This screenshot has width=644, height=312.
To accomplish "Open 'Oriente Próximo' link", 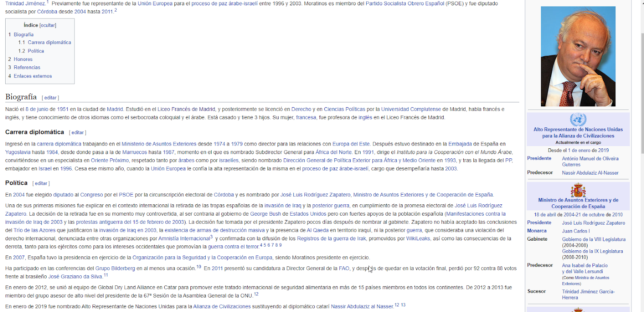I will [x=110, y=160].
